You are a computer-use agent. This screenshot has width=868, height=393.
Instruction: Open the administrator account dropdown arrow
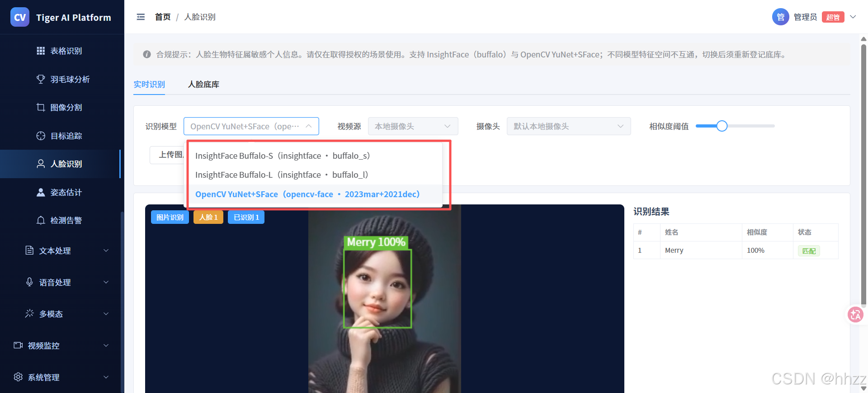(x=853, y=17)
